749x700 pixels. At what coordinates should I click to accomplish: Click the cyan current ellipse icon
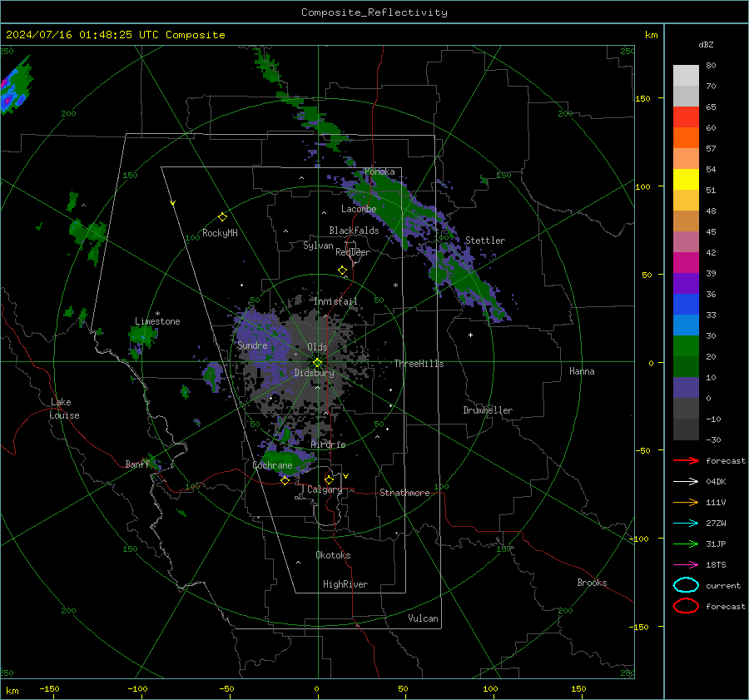[x=686, y=585]
